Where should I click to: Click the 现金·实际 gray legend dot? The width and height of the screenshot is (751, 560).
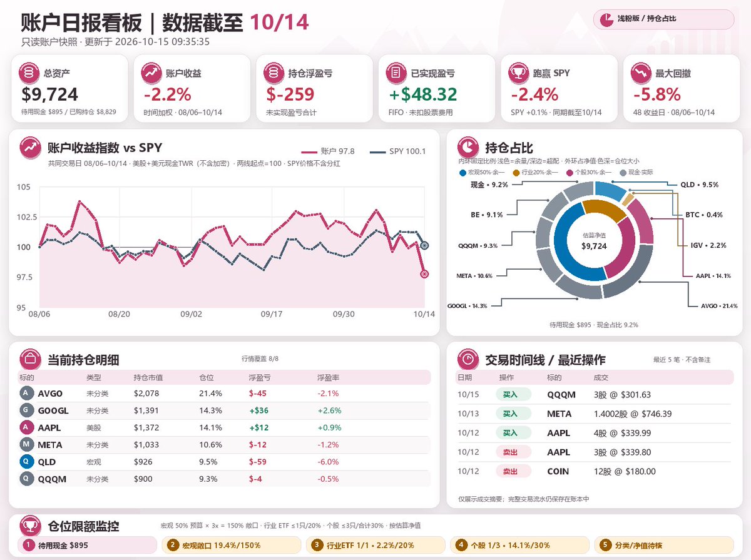click(623, 172)
